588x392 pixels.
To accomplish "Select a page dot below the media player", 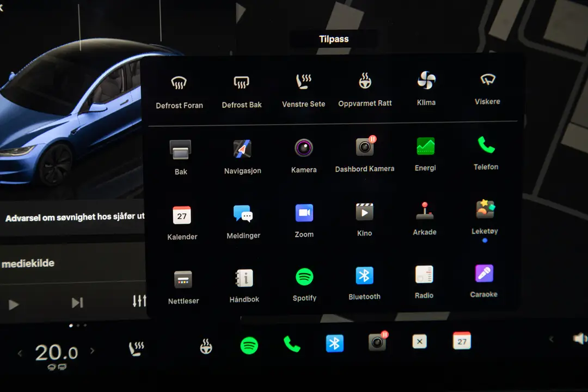I will coord(71,325).
